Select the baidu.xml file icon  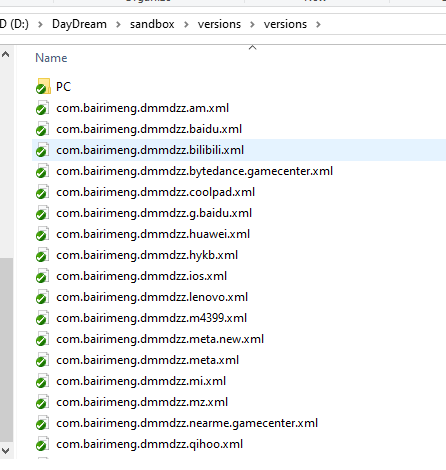tap(42, 129)
